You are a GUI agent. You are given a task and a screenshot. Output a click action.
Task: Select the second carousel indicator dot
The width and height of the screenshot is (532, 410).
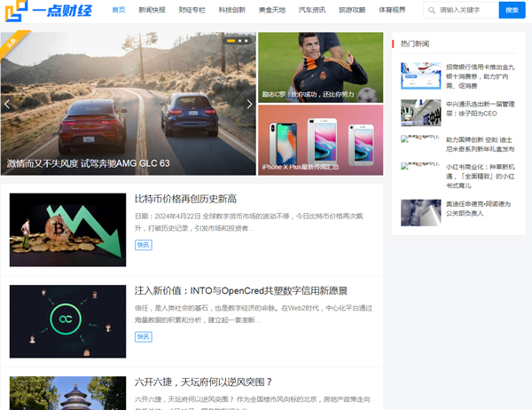coord(240,41)
